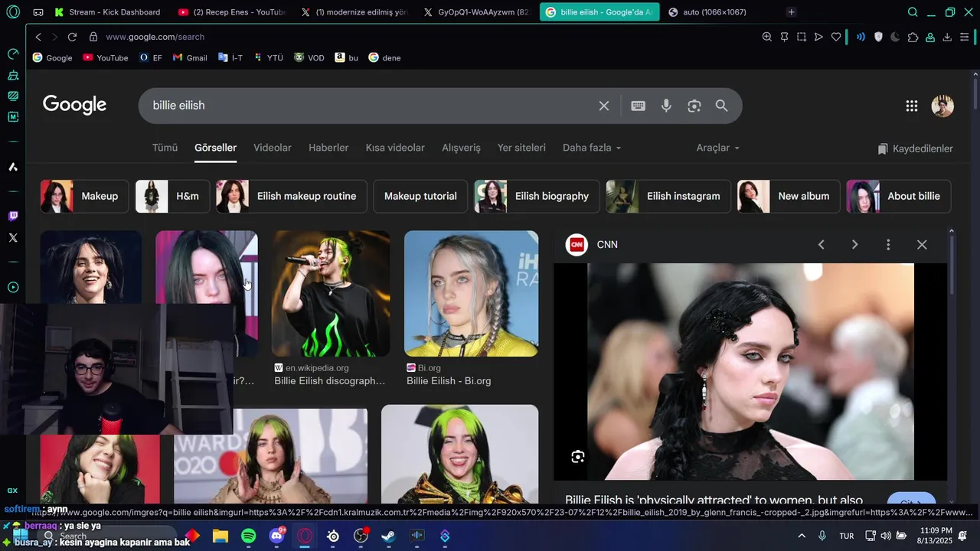Open the ad blocker shield icon
The image size is (980, 551).
tap(878, 37)
